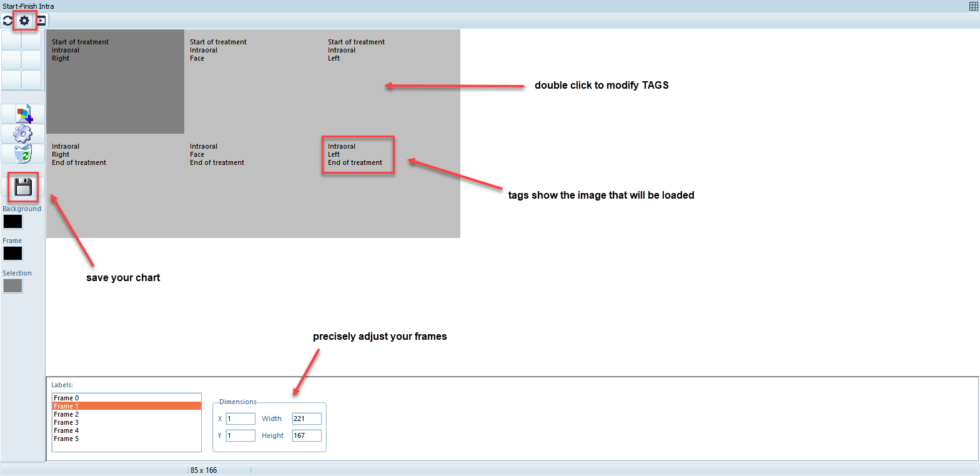
Task: Click the add image frame icon
Action: (24, 114)
